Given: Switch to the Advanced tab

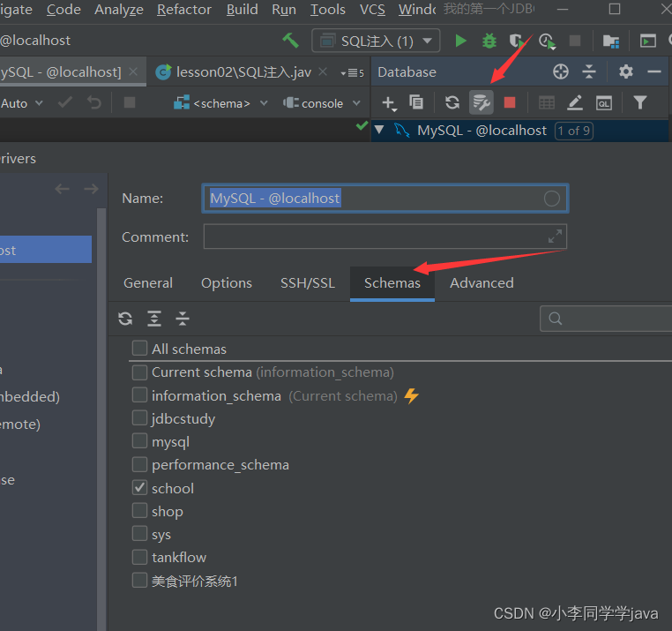Looking at the screenshot, I should coord(482,283).
